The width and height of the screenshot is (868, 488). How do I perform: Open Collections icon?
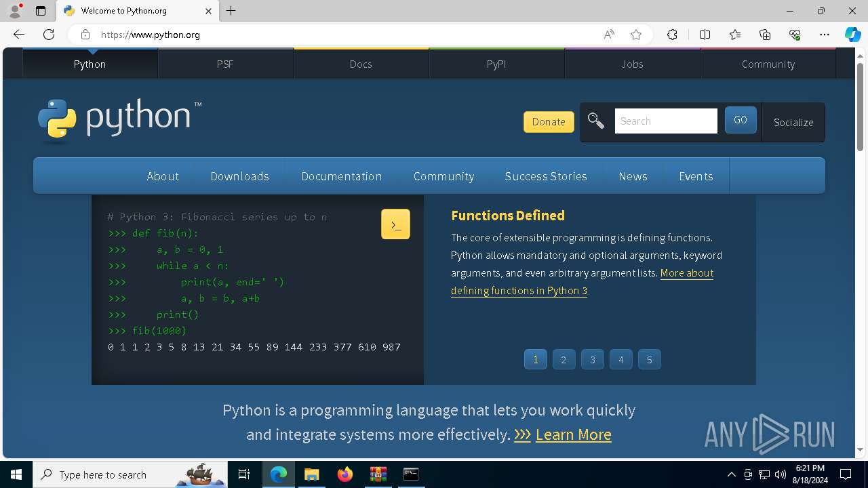click(765, 35)
